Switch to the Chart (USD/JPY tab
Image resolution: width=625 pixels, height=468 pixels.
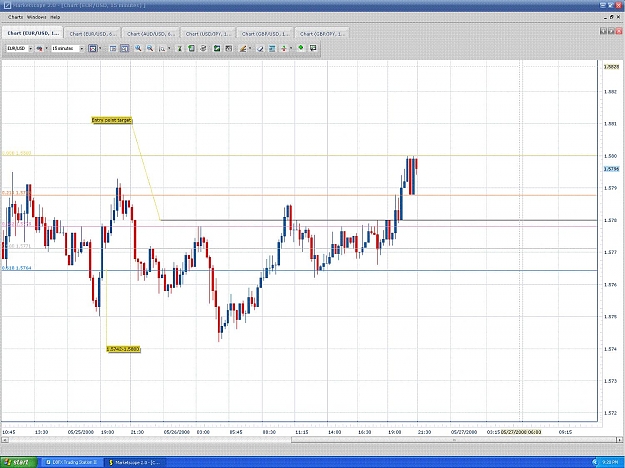(x=208, y=34)
